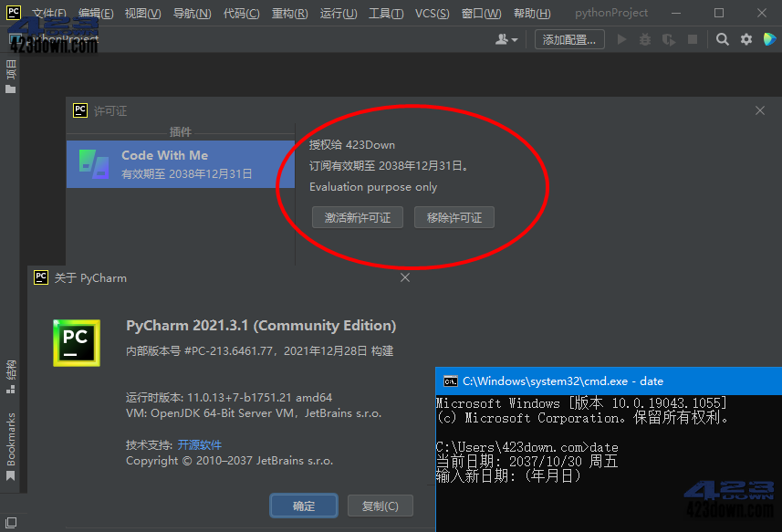Run the current configuration with the play icon
Screen dimensions: 782x532
pos(622,40)
